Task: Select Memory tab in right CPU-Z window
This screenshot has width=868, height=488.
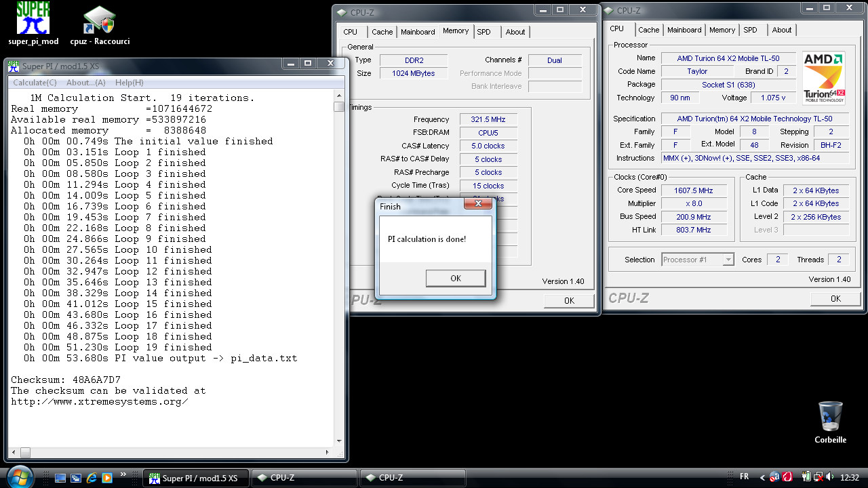Action: pyautogui.click(x=722, y=30)
